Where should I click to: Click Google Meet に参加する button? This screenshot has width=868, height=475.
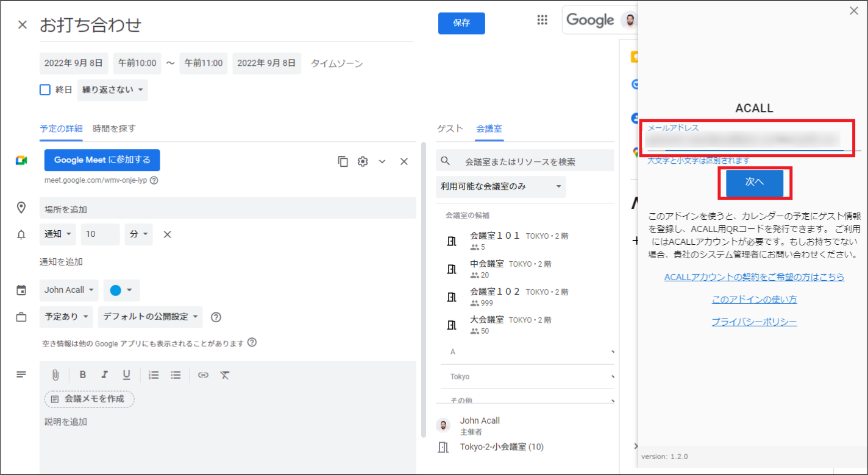tap(102, 160)
